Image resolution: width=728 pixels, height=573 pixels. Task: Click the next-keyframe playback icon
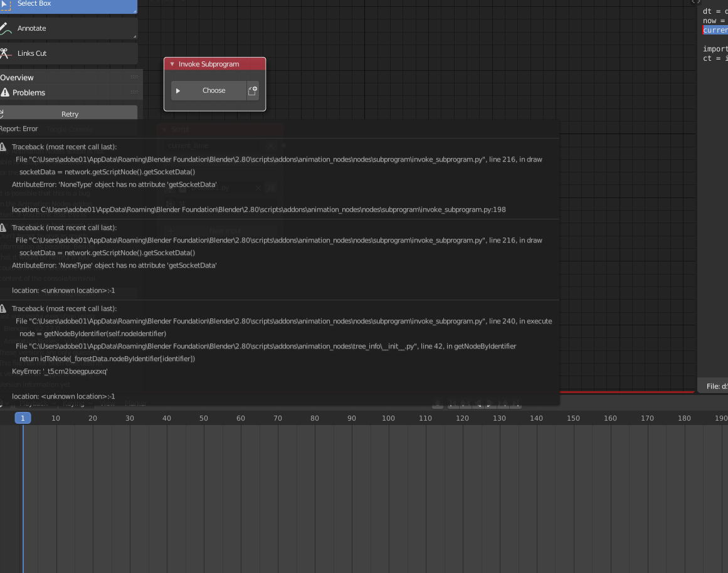pos(502,404)
